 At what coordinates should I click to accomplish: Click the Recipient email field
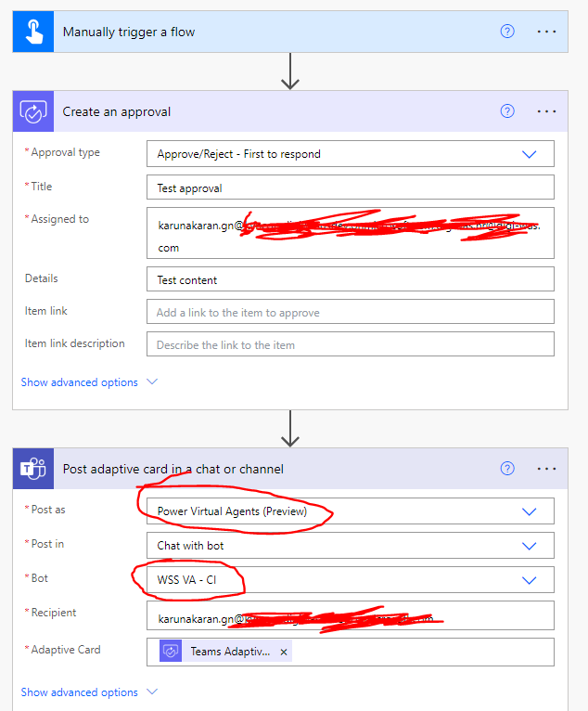[x=351, y=615]
